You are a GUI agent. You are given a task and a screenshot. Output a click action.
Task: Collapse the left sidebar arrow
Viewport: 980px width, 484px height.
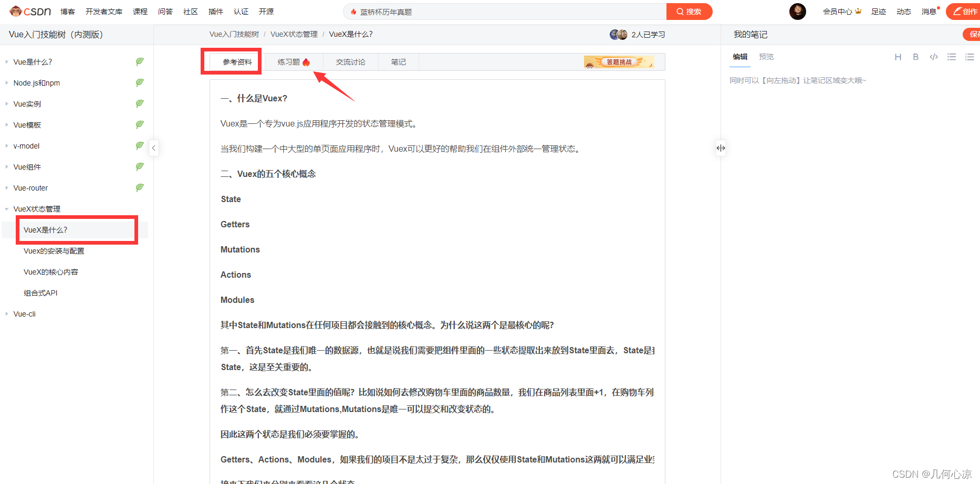(x=154, y=148)
